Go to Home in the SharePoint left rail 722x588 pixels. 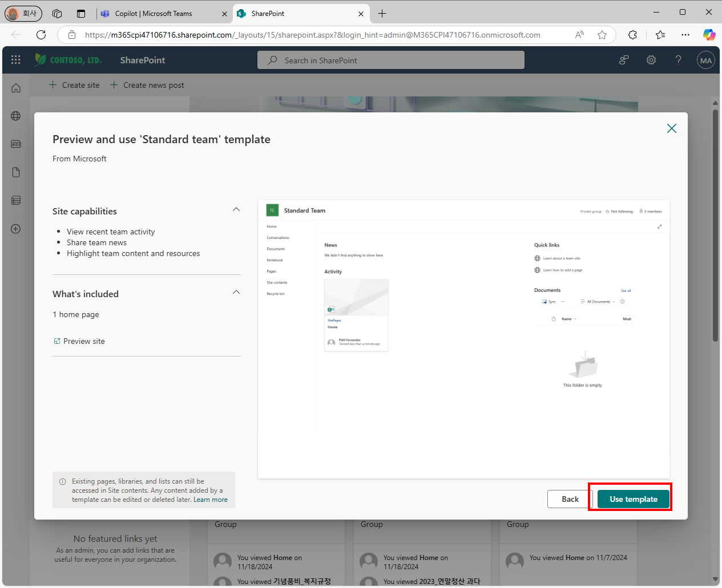click(16, 88)
